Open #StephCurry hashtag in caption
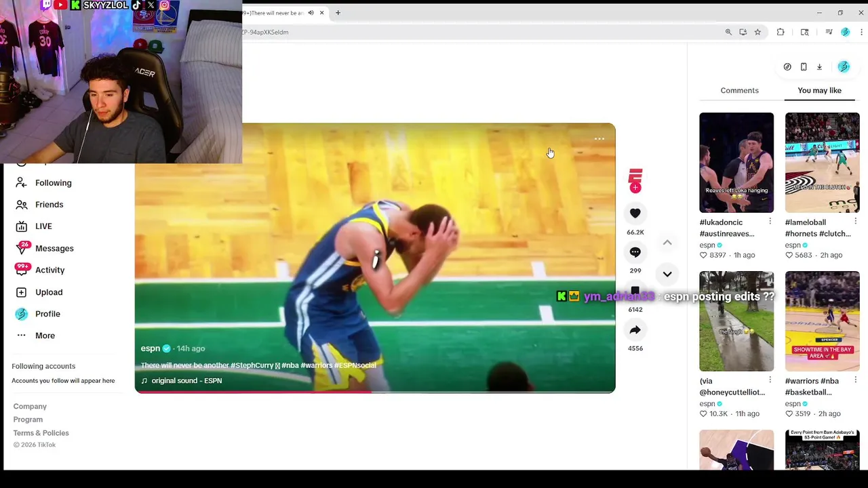 point(252,365)
